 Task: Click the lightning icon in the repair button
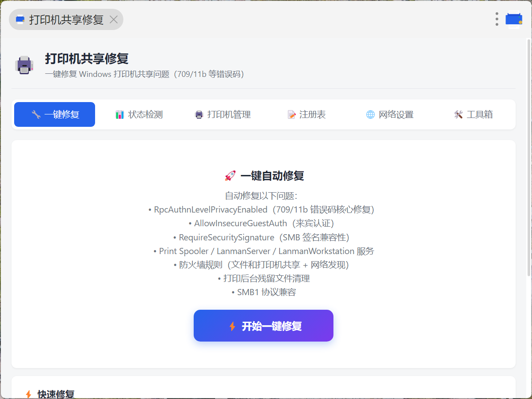pyautogui.click(x=232, y=327)
